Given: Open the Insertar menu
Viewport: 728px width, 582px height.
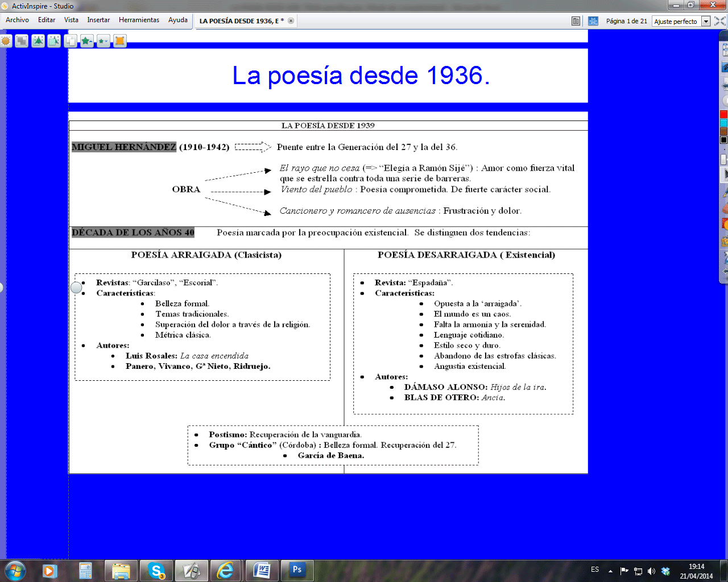Looking at the screenshot, I should tap(98, 20).
